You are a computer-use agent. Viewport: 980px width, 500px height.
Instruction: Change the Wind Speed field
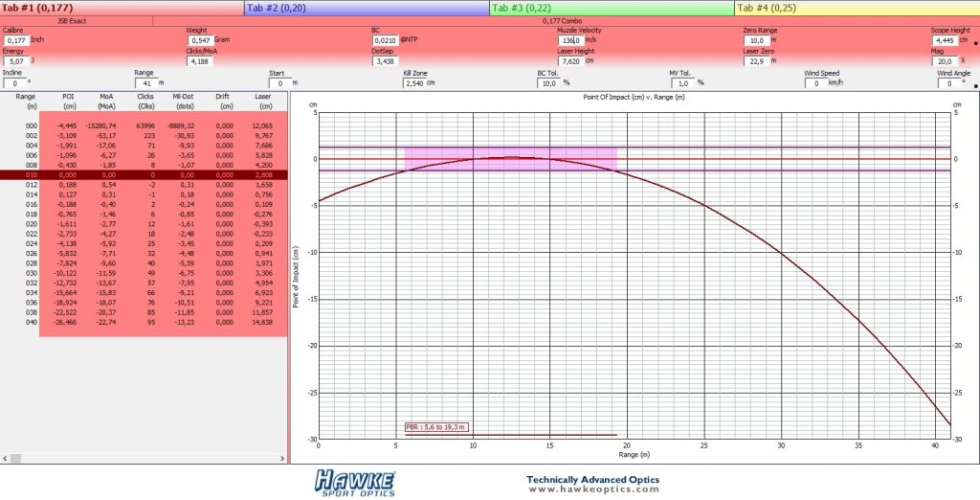coord(815,83)
